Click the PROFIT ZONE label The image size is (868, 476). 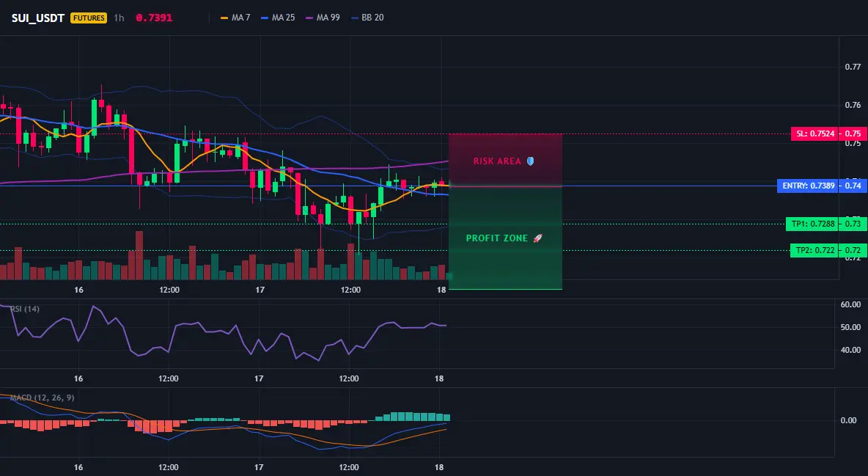497,238
